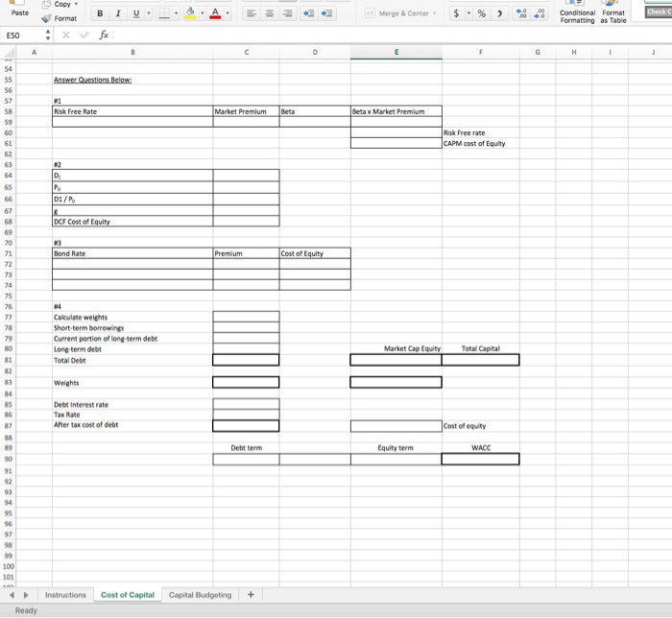The width and height of the screenshot is (672, 618).
Task: Apply cell borders
Action: pyautogui.click(x=164, y=13)
